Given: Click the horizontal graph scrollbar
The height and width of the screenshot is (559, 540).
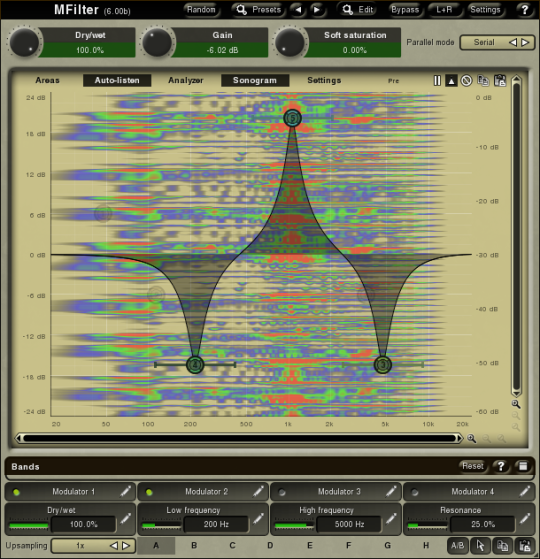Looking at the screenshot, I should tap(239, 438).
